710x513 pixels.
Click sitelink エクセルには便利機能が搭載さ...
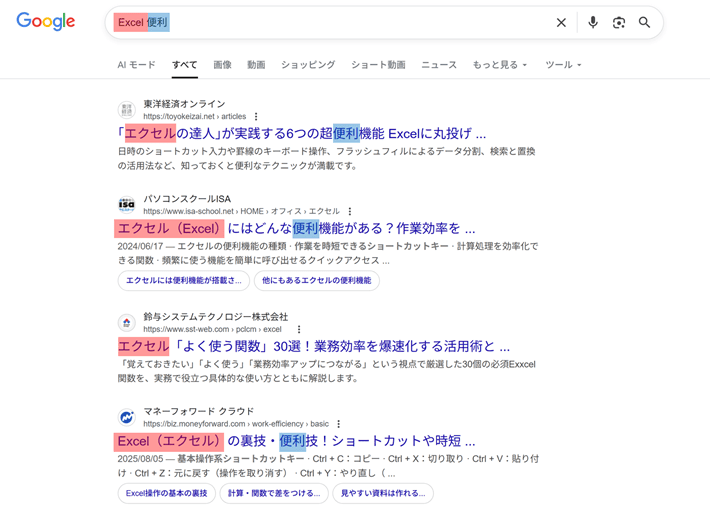(184, 281)
